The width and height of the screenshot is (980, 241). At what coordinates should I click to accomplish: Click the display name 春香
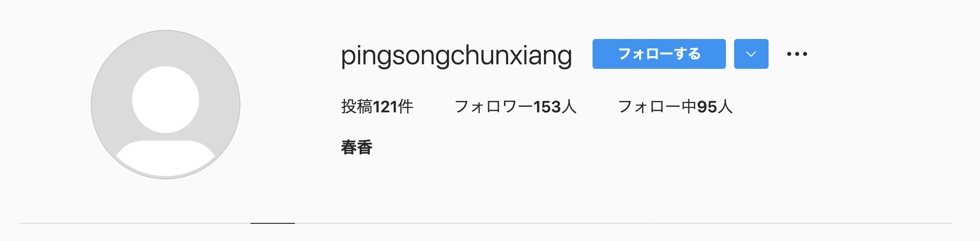coord(357,147)
